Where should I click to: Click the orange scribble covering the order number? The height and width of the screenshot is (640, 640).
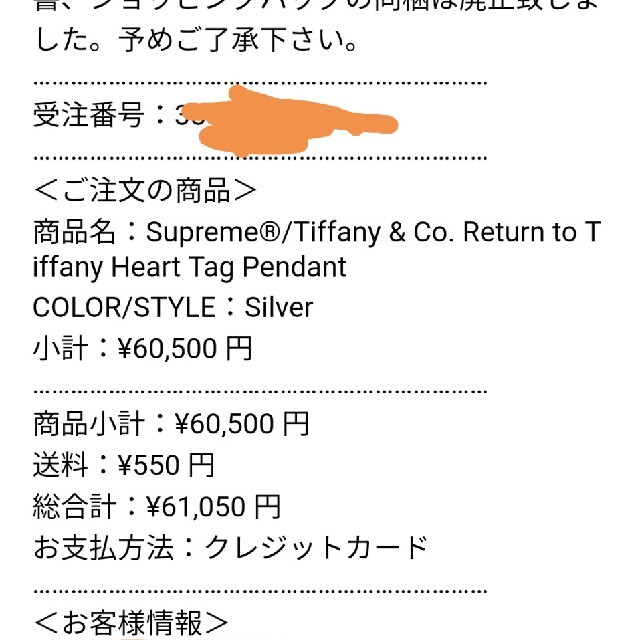[x=289, y=121]
